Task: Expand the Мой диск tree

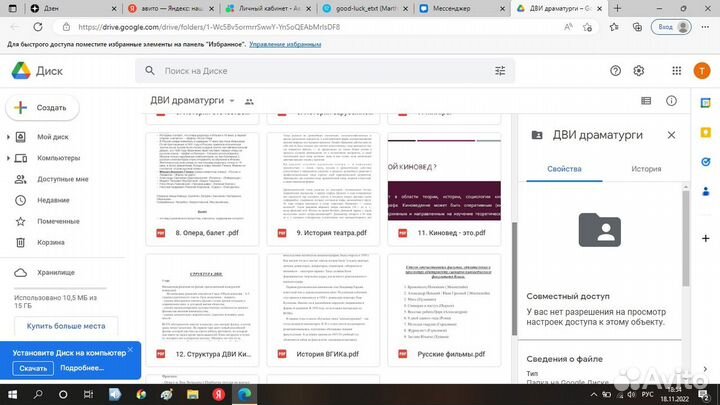Action: (x=8, y=137)
